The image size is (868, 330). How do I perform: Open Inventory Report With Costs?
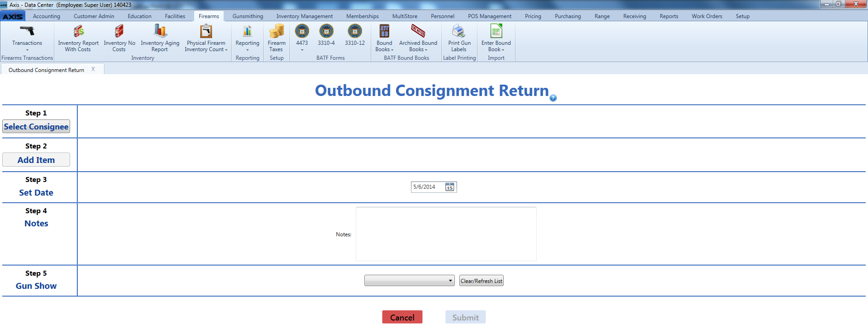coord(78,38)
